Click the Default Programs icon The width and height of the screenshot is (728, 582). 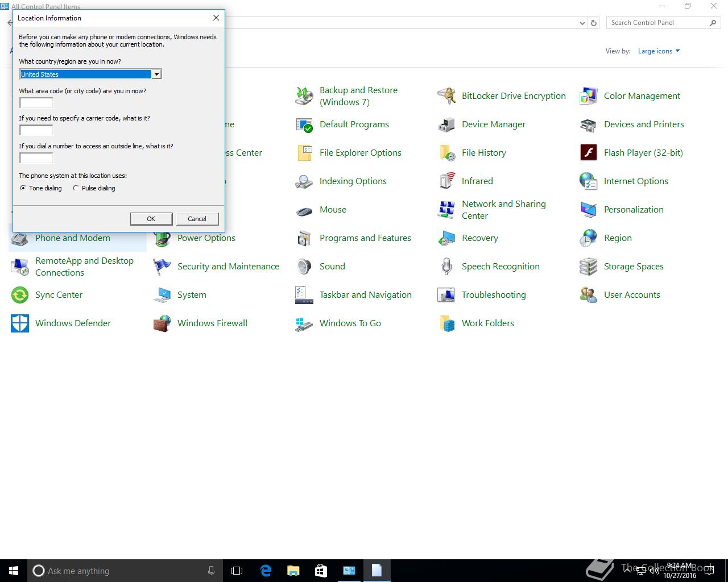coord(304,124)
